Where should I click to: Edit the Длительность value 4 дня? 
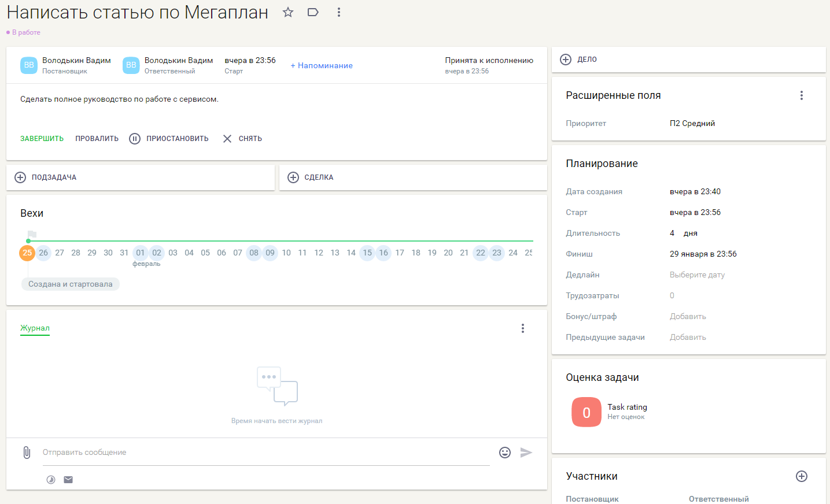point(684,234)
